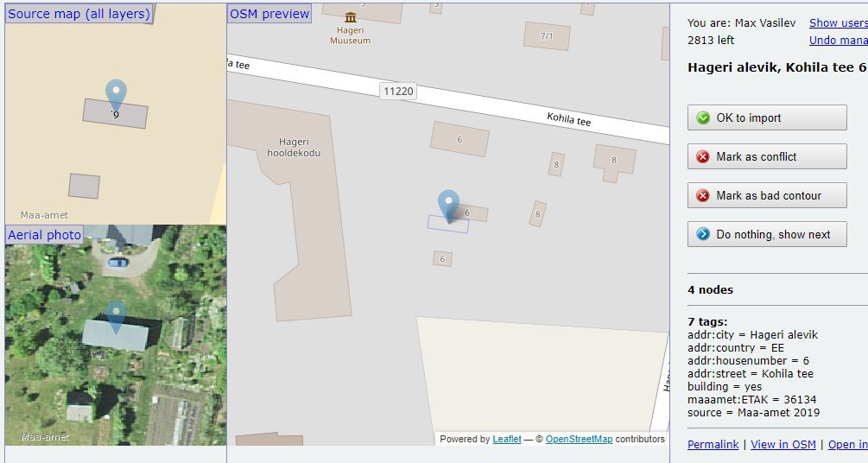Image resolution: width=868 pixels, height=463 pixels.
Task: Open the Permalink link
Action: (713, 444)
